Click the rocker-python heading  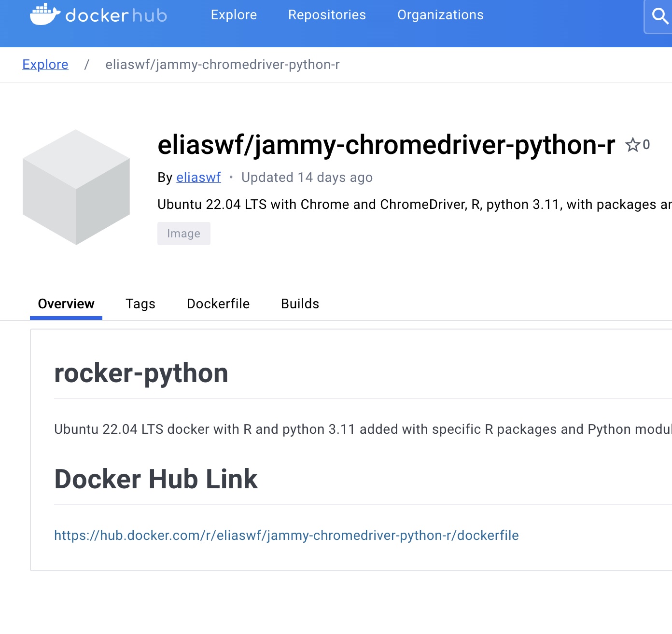[141, 373]
